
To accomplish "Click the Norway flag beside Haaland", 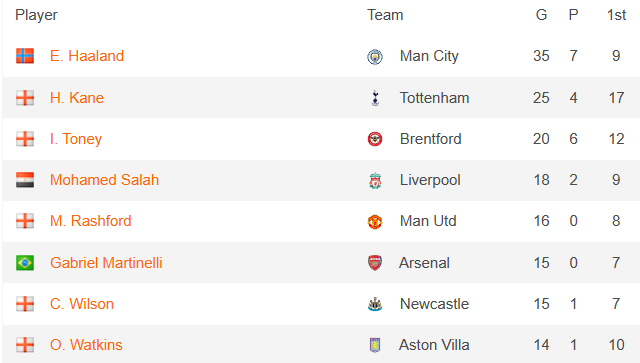I will click(x=25, y=56).
